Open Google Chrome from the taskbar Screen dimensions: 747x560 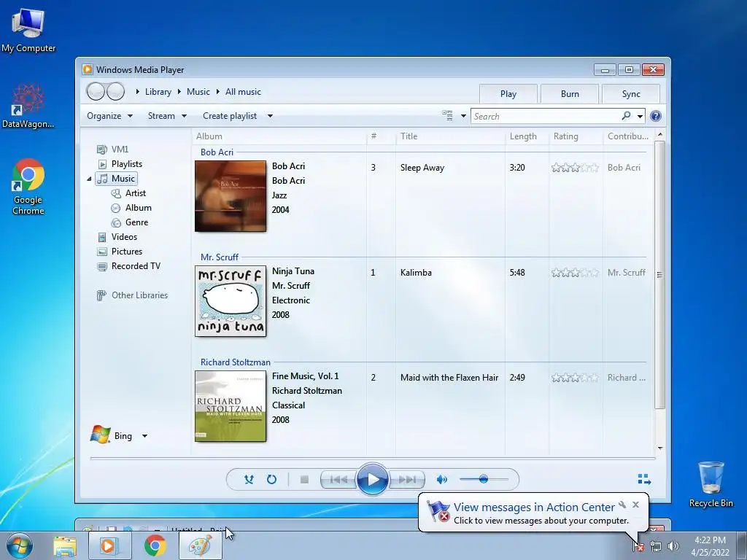pos(155,546)
